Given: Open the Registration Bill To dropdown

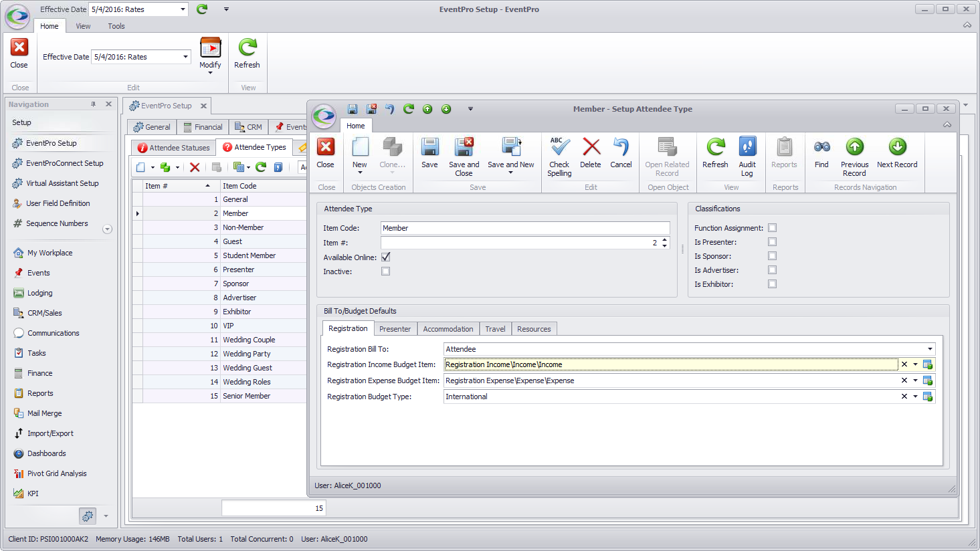Looking at the screenshot, I should [930, 349].
